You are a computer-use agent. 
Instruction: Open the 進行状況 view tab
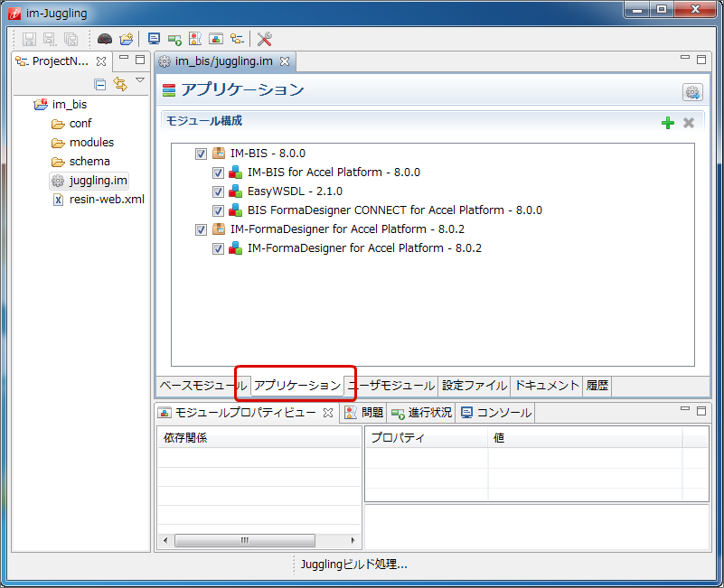(421, 412)
